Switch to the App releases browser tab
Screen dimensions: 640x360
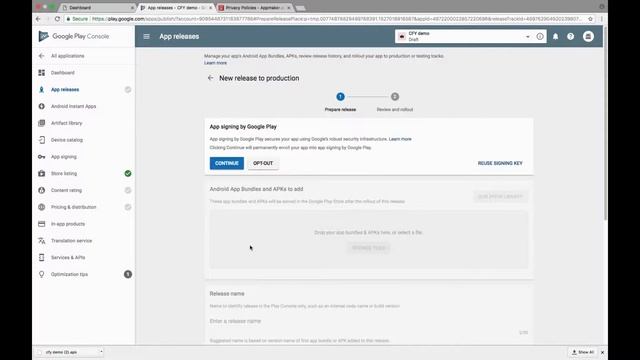[176, 8]
